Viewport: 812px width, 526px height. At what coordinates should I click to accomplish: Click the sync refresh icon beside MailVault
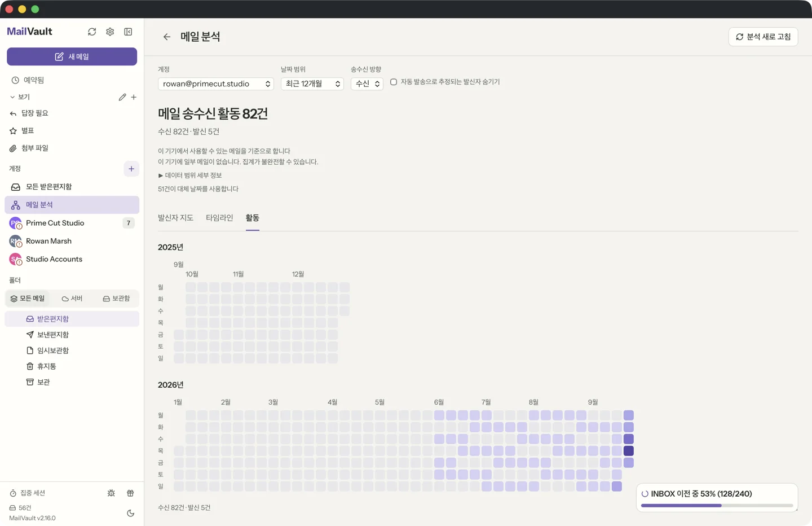pos(92,32)
